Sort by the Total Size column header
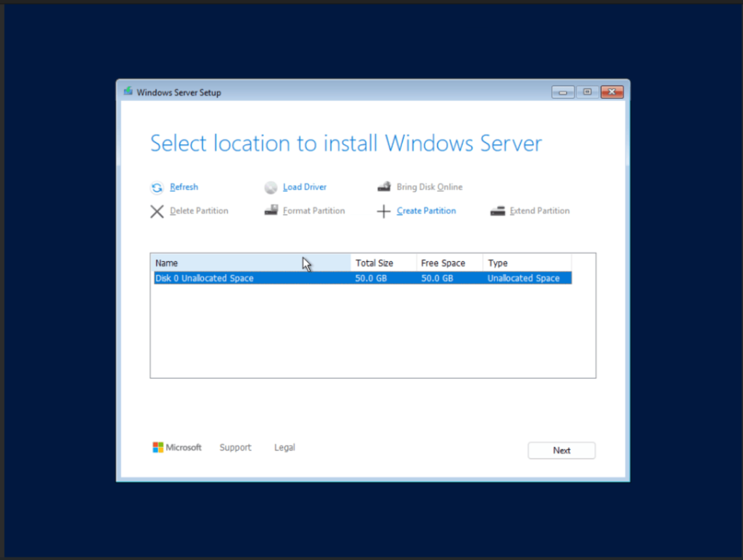 (384, 263)
